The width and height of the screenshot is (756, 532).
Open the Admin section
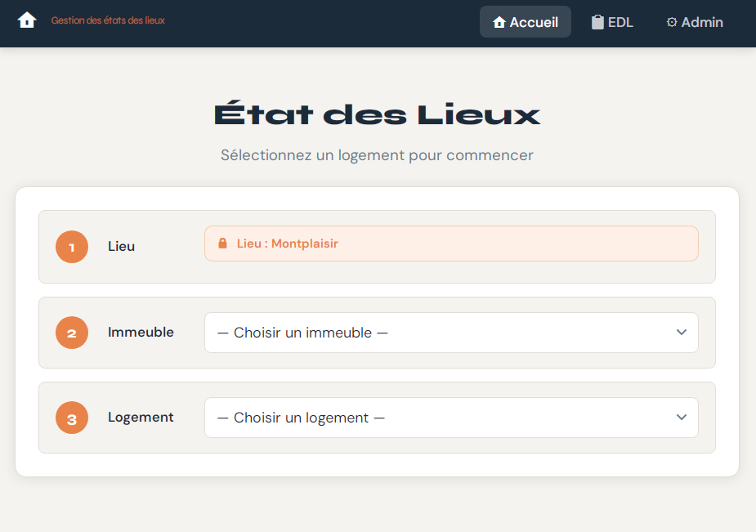tap(694, 22)
